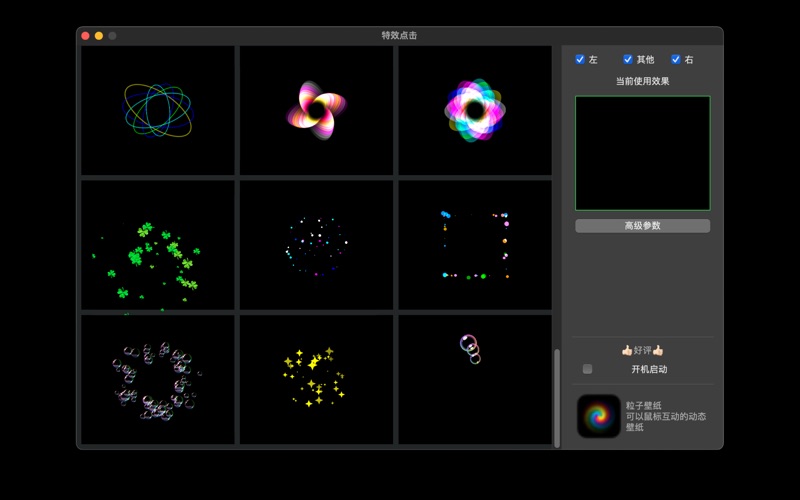
Task: Toggle the 其他 (other) checkbox
Action: click(x=628, y=60)
